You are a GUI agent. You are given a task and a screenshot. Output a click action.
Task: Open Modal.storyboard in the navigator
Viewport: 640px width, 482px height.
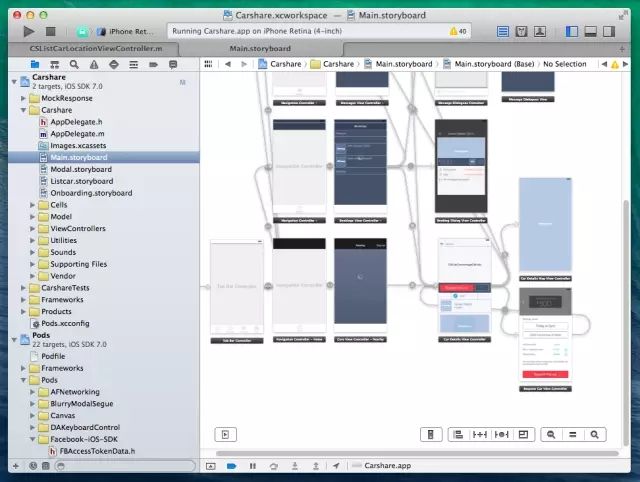(81, 169)
